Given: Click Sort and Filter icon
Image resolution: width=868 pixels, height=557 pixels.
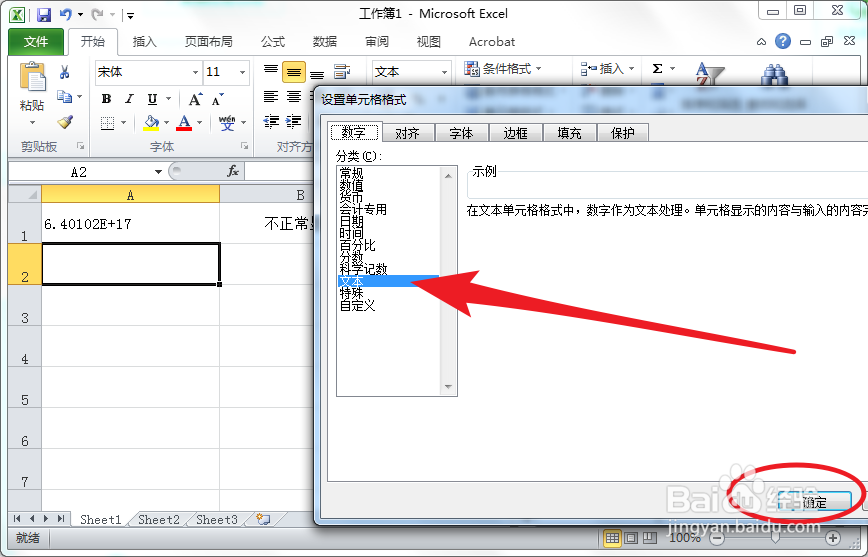Looking at the screenshot, I should pos(709,73).
